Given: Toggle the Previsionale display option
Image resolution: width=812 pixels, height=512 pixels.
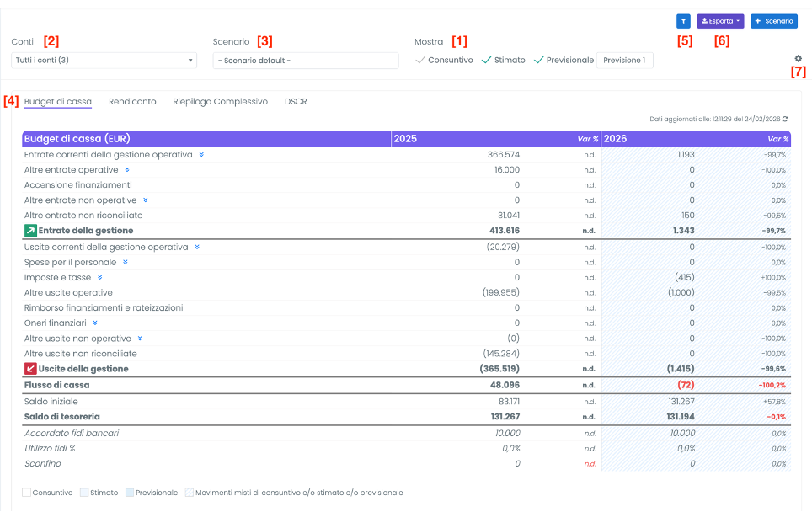Looking at the screenshot, I should (x=564, y=60).
